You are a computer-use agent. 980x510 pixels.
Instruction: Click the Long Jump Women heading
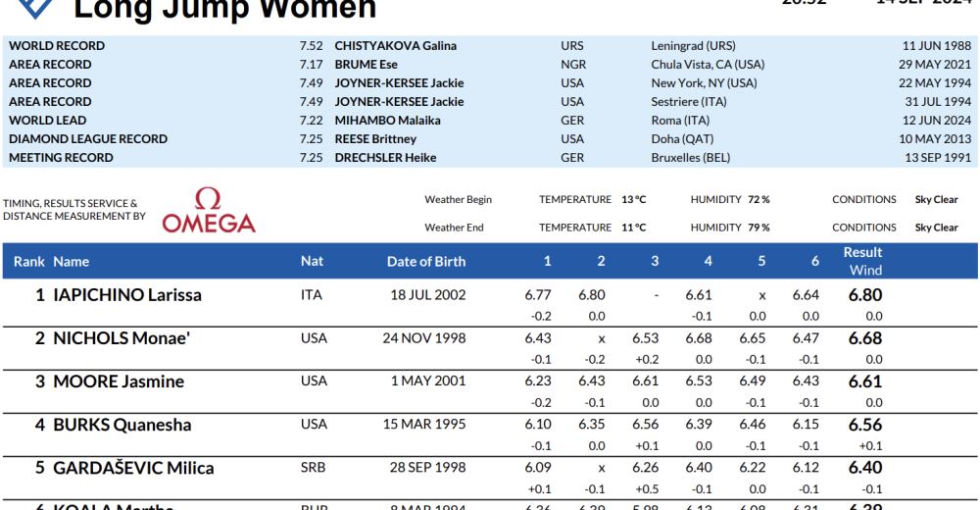pos(225,10)
